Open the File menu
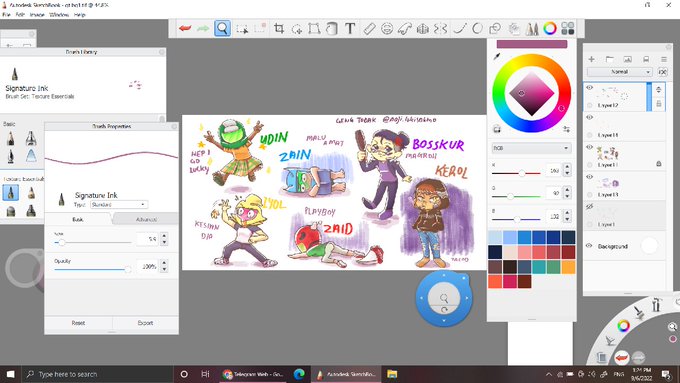The width and height of the screenshot is (680, 383). [6, 15]
